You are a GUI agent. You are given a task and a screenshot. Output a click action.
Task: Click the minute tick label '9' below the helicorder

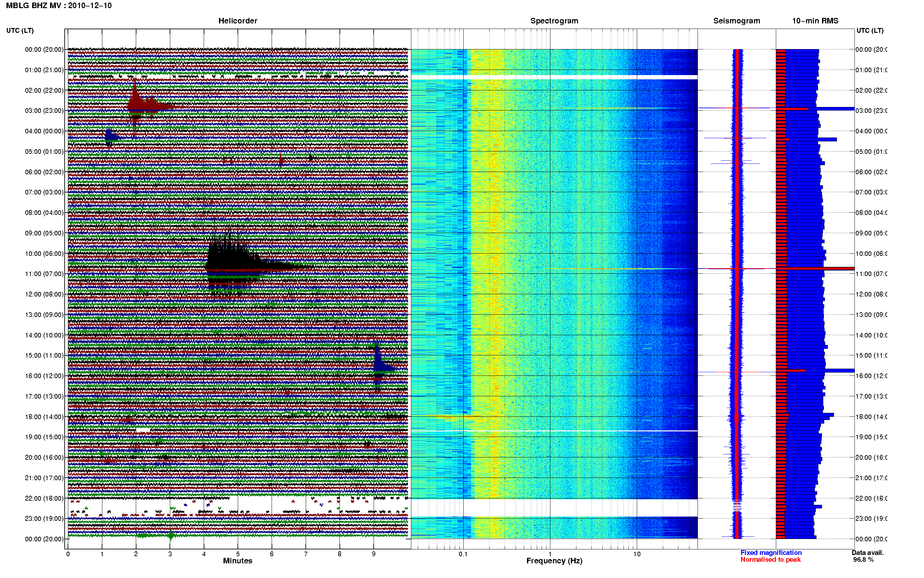pos(374,554)
